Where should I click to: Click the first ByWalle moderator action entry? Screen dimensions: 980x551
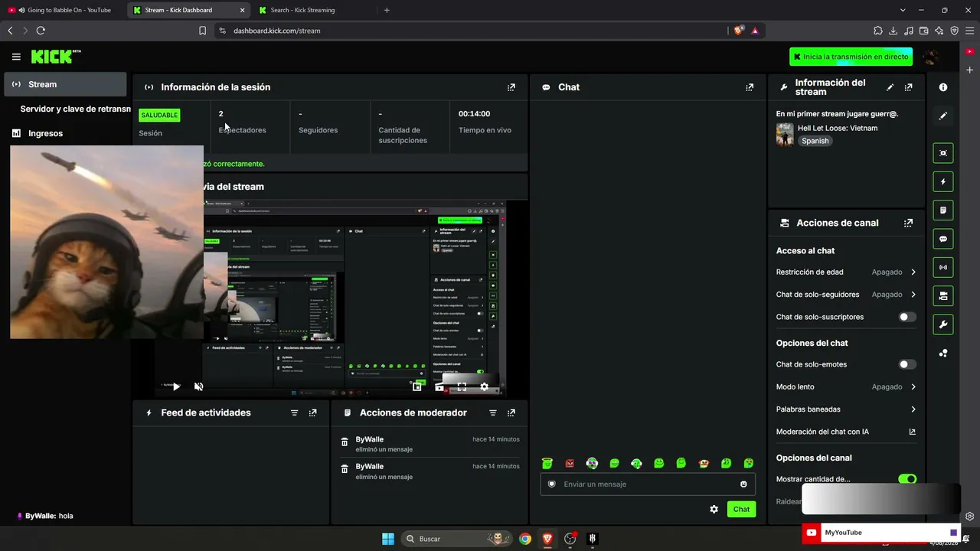coord(430,445)
